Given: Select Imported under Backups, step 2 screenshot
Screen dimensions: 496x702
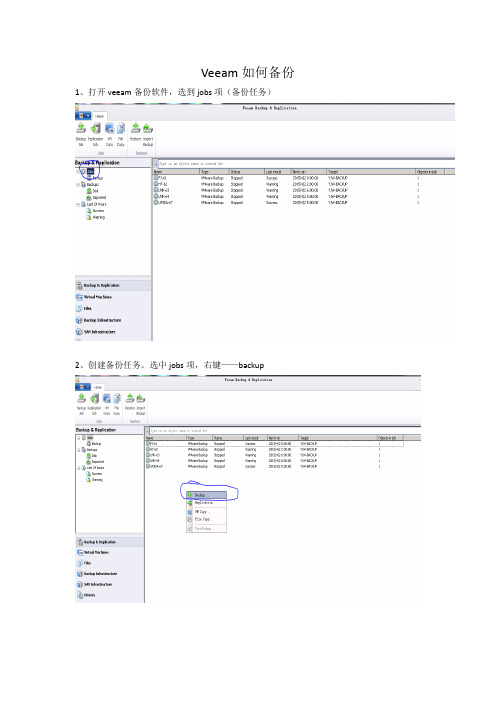Looking at the screenshot, I should pos(95,462).
